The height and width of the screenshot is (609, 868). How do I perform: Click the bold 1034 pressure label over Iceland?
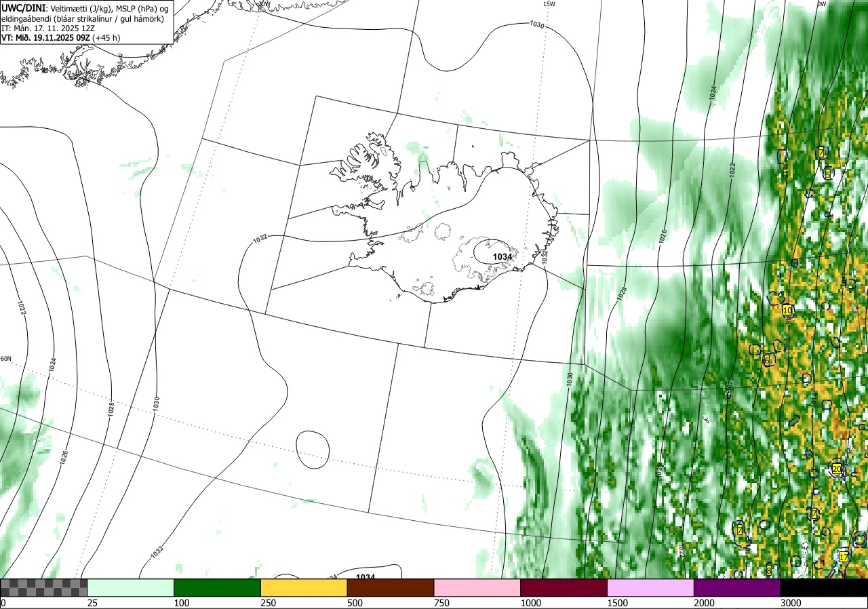(502, 256)
